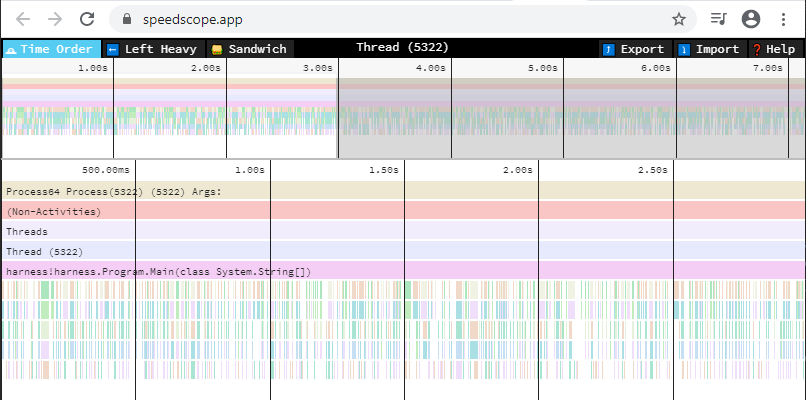Open the media control playlist icon

(x=718, y=19)
